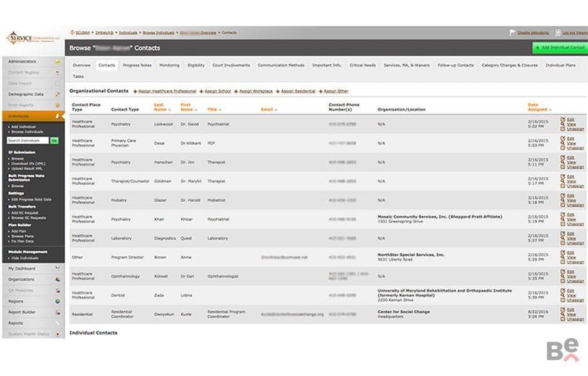Click the Report Builder sidebar icon
Image resolution: width=588 pixels, height=376 pixels.
click(58, 312)
